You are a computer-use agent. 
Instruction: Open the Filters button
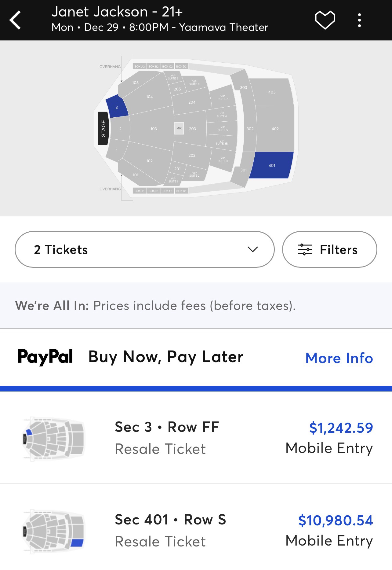click(329, 249)
